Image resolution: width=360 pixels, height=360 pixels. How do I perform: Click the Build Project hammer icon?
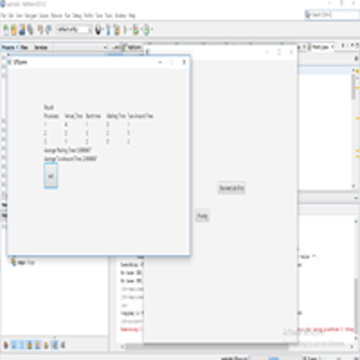[108, 30]
